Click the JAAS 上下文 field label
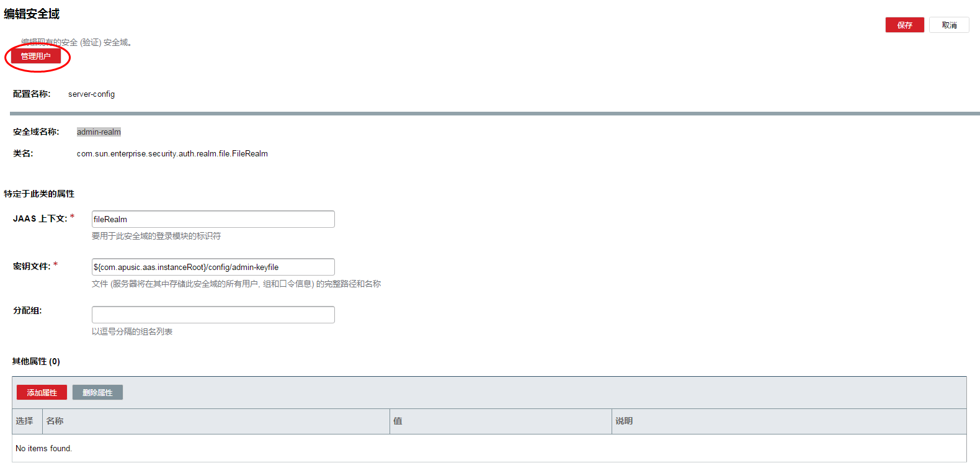The height and width of the screenshot is (468, 980). click(40, 218)
